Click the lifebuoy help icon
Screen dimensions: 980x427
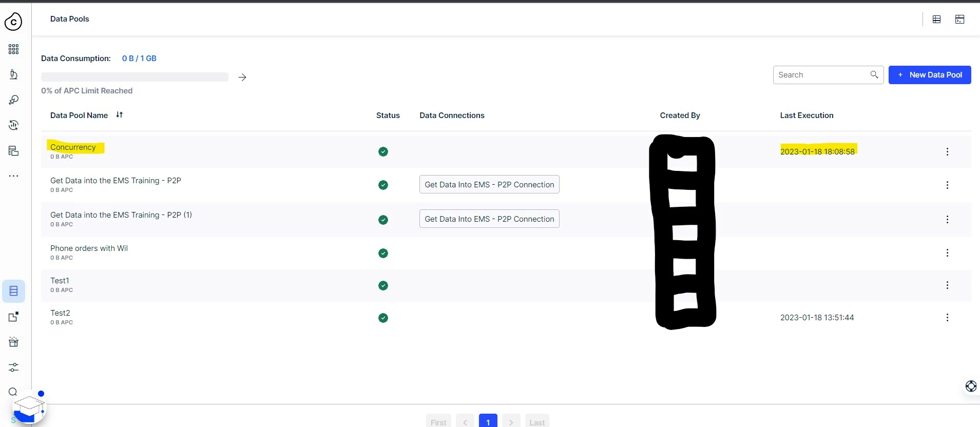[x=971, y=386]
